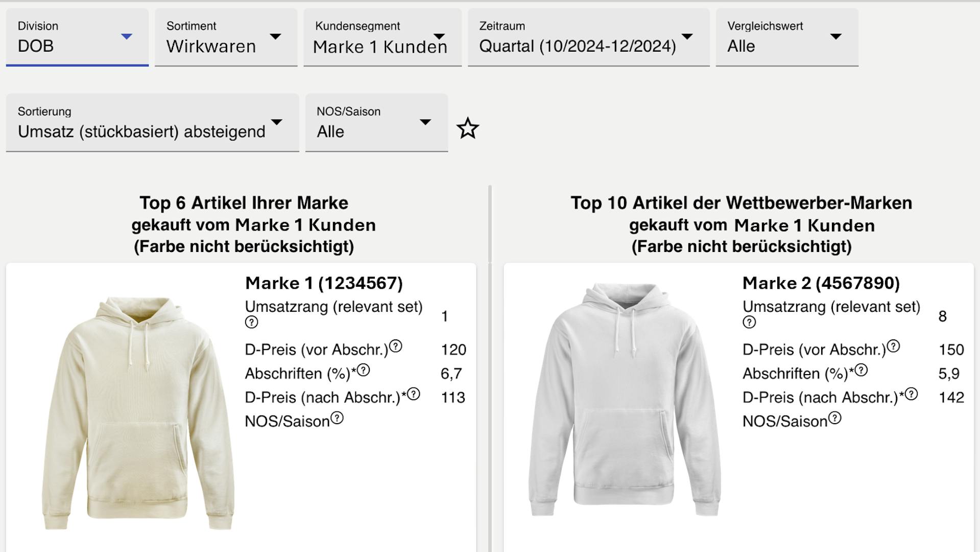Screen dimensions: 980x552
Task: Click help icon for Marke 1 Abschriften (%)
Action: [x=363, y=370]
